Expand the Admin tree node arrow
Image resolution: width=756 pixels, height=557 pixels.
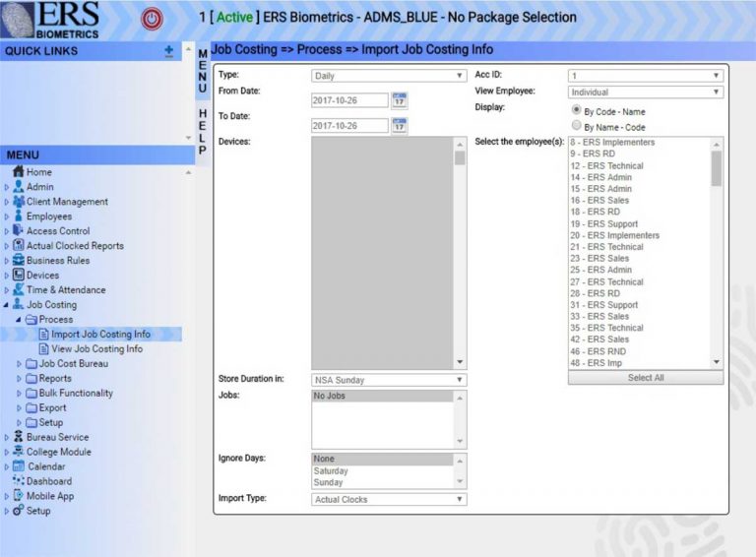click(x=6, y=187)
